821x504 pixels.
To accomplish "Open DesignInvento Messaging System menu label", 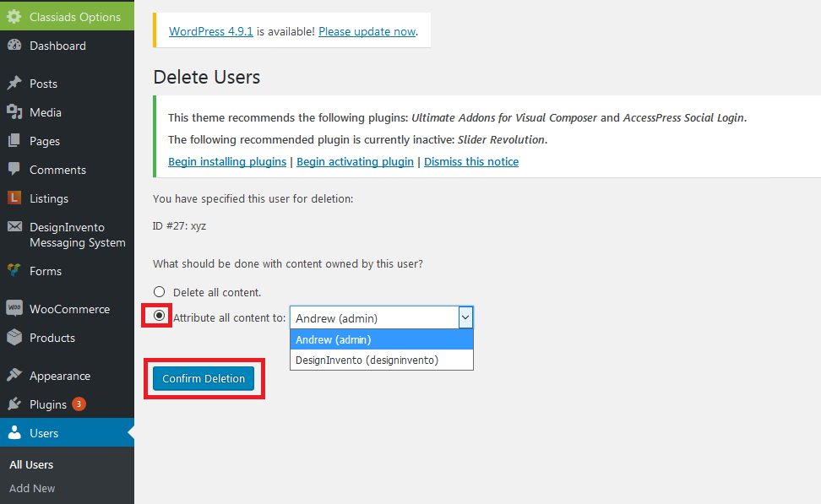I will (x=78, y=235).
